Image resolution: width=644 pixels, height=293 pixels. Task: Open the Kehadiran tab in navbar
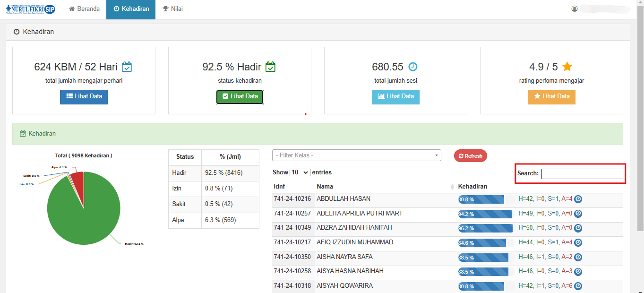[x=131, y=9]
